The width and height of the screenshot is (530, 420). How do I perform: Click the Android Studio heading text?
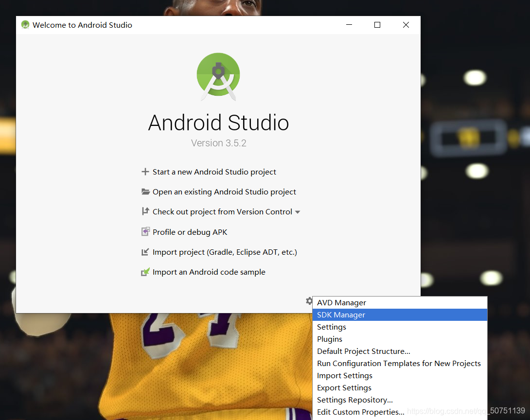[218, 122]
